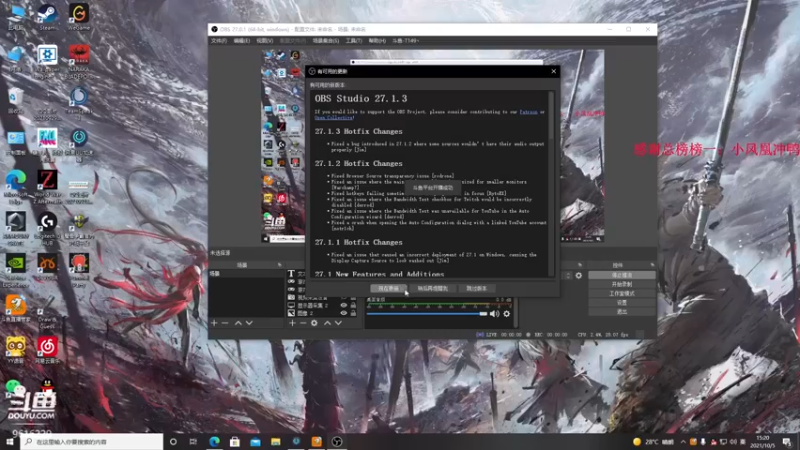Select the NVIDIA GeForce Experience desktop icon
800x450 pixels.
16,270
